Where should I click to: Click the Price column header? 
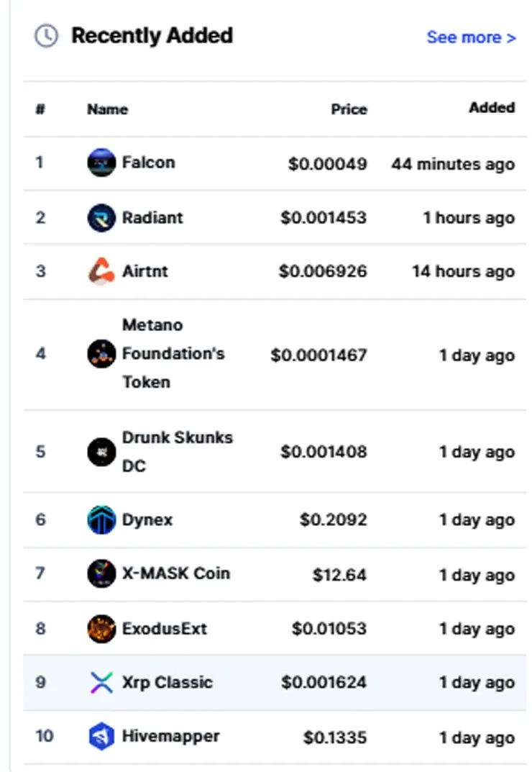[x=349, y=109]
